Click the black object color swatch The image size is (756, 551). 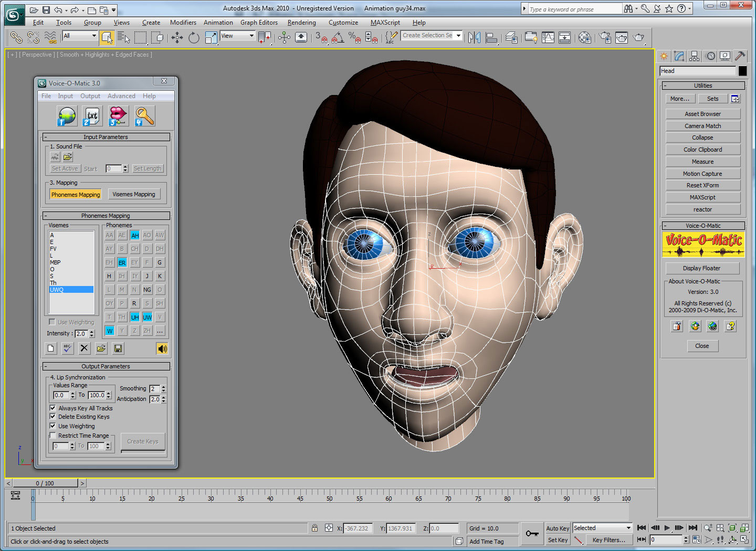pyautogui.click(x=742, y=71)
